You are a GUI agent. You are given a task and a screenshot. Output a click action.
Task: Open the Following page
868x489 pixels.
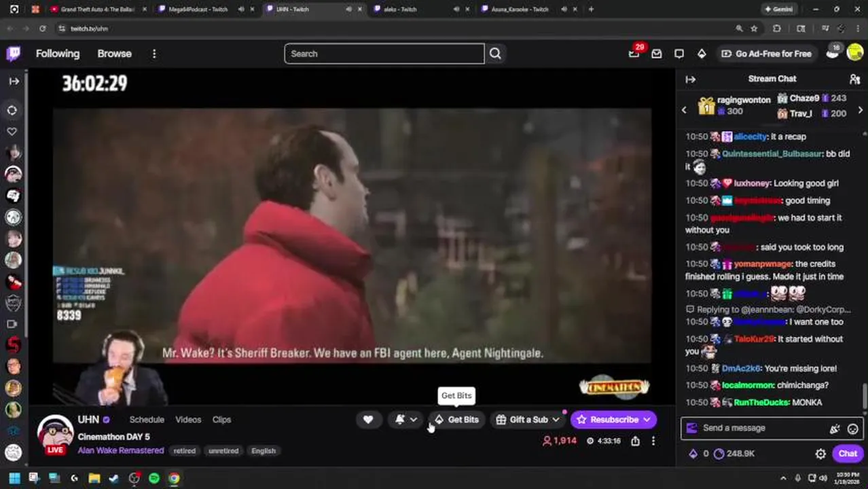(58, 54)
